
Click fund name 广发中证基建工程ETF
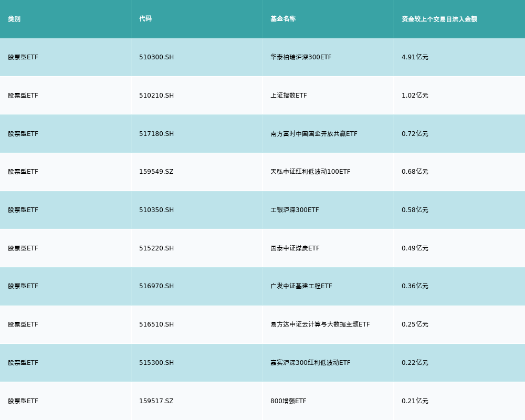tap(301, 286)
